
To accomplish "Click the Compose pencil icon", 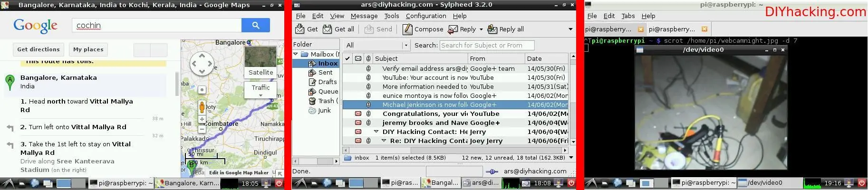I will pos(407,29).
